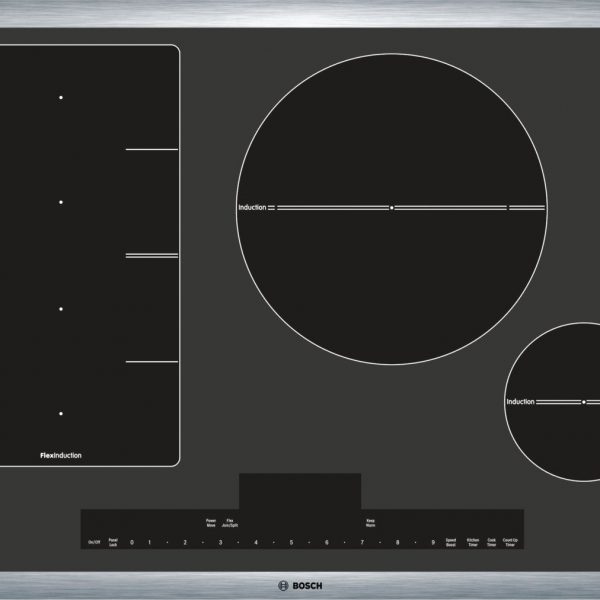The height and width of the screenshot is (600, 600).
Task: Select maximum power level 9
Action: tap(433, 543)
